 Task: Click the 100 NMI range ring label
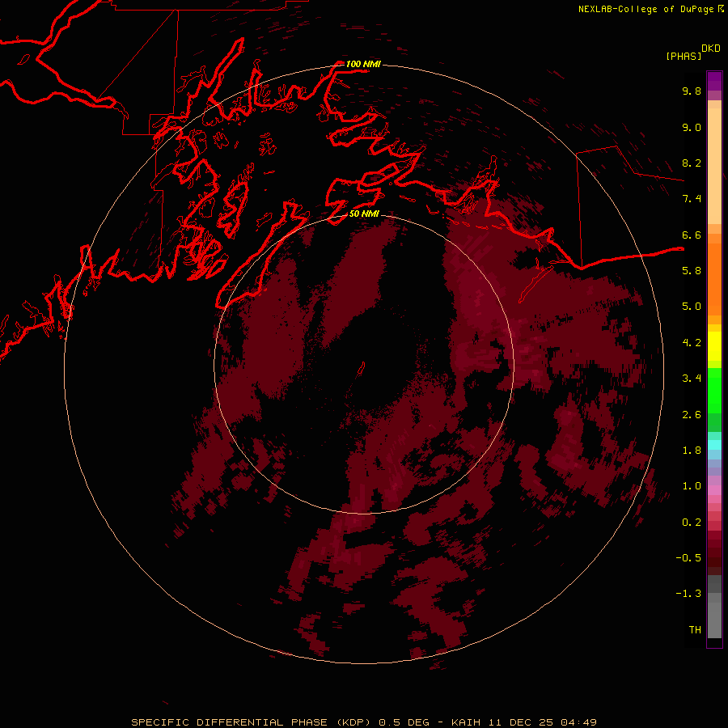point(363,64)
